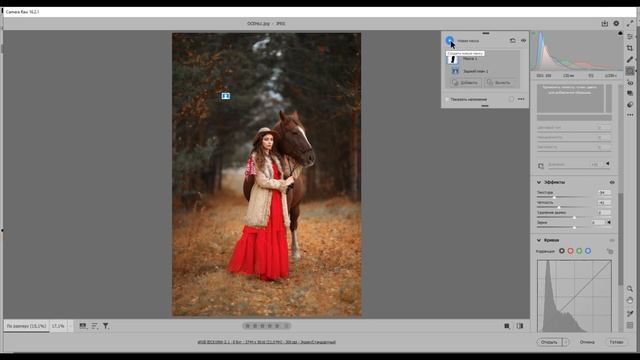
Task: Click the Add to mask button
Action: tap(465, 82)
